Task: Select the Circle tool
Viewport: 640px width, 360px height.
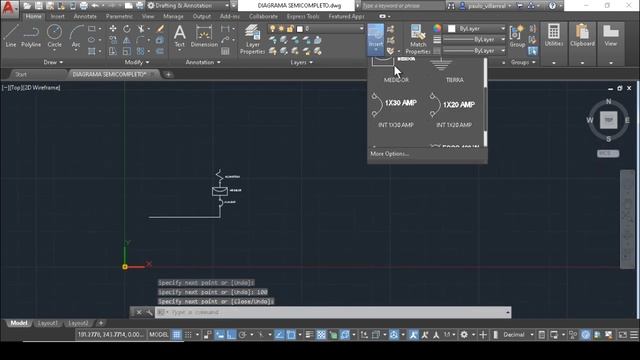Action: 54,36
